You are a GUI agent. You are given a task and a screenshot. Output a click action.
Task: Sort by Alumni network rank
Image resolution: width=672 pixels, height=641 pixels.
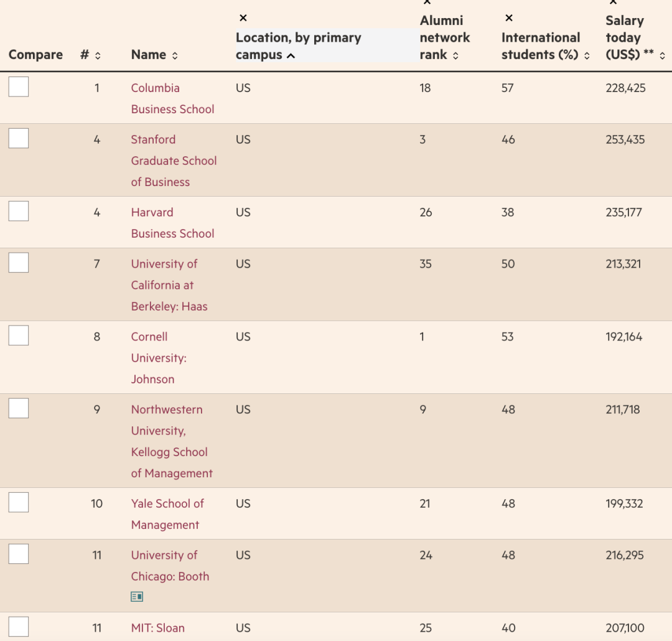click(455, 55)
